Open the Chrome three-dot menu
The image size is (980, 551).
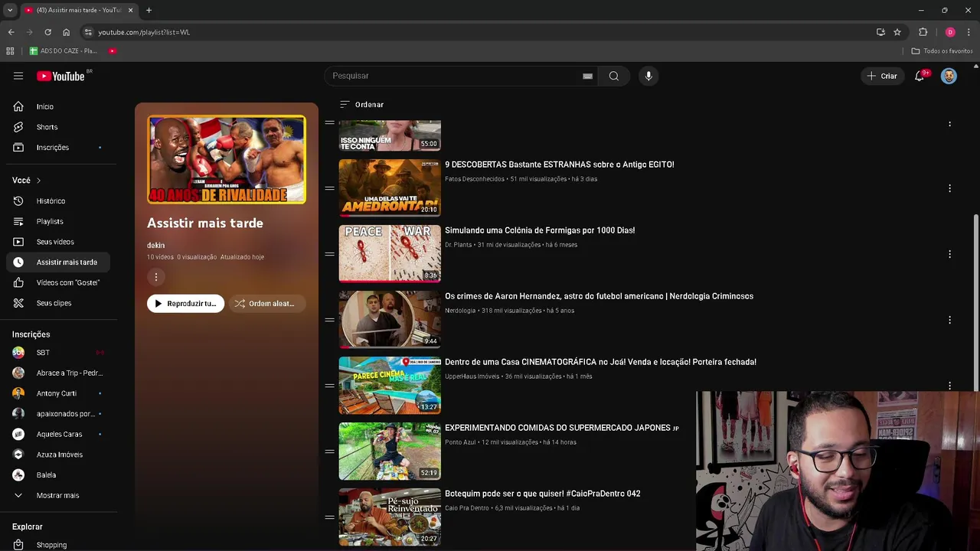[x=969, y=32]
